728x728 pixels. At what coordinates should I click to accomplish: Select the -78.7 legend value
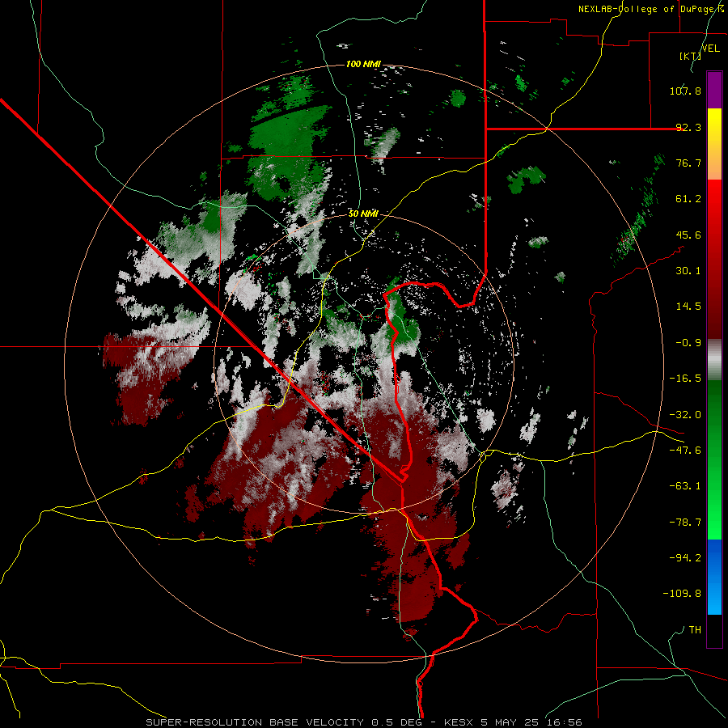tap(685, 523)
